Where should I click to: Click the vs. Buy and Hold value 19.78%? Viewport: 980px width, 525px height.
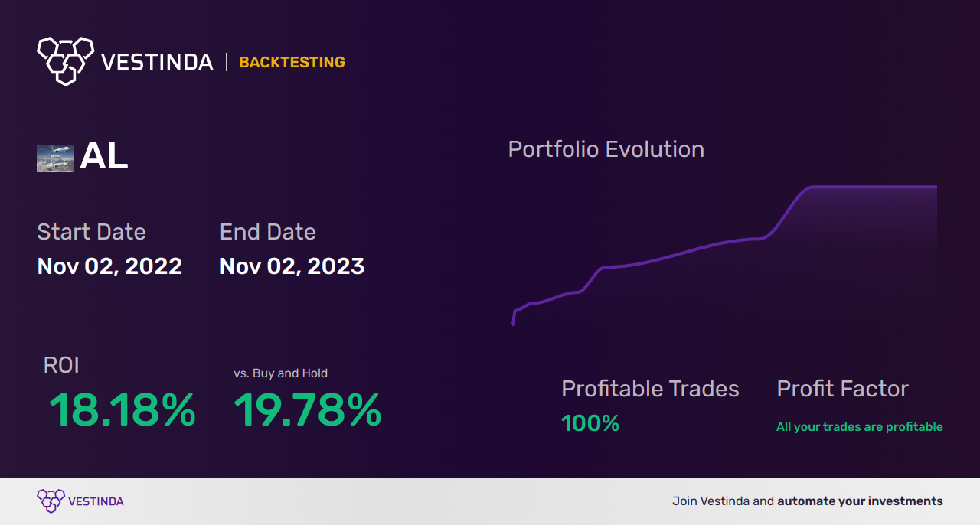click(308, 410)
